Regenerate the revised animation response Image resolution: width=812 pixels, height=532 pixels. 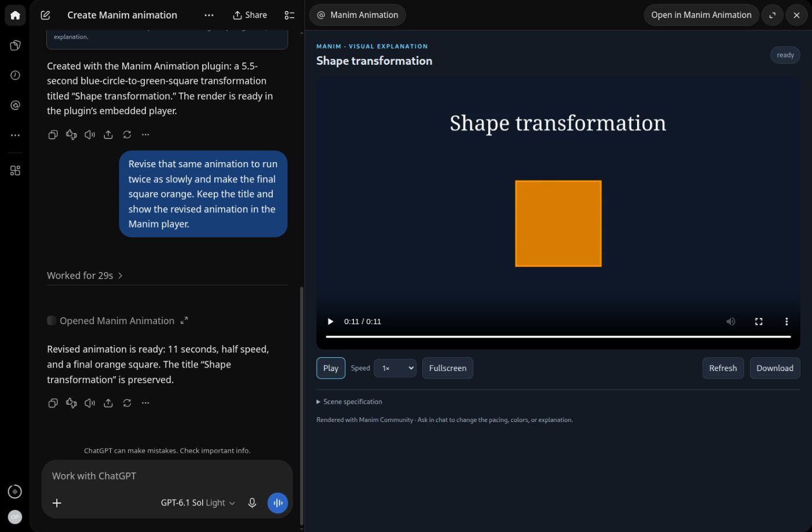coord(127,403)
